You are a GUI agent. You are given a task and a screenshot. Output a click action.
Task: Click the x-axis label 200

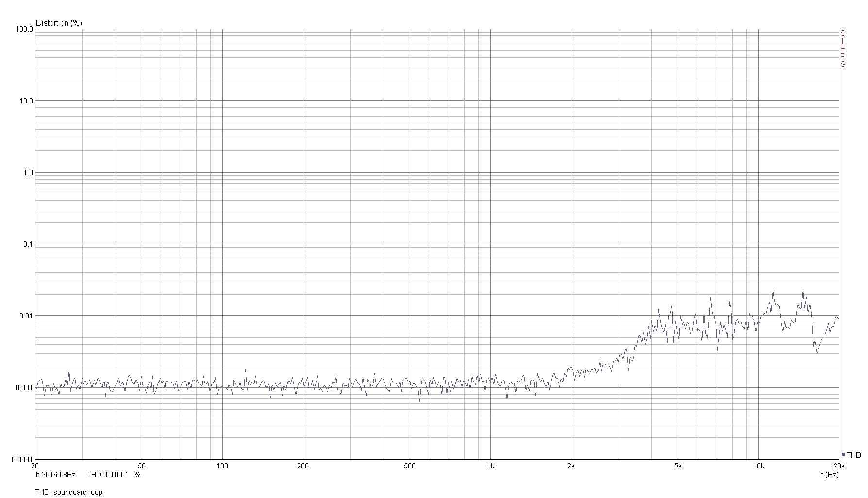(x=303, y=466)
